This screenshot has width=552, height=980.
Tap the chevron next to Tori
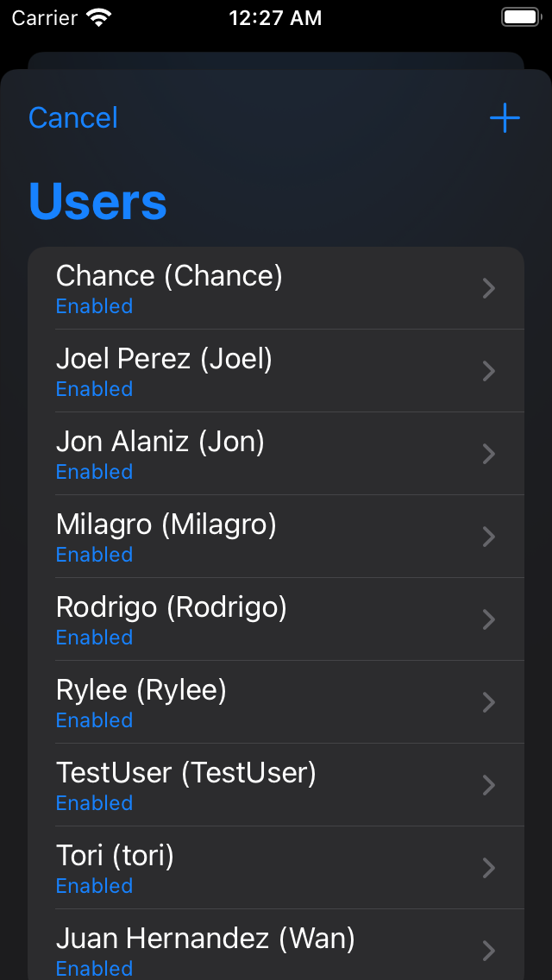coord(489,868)
